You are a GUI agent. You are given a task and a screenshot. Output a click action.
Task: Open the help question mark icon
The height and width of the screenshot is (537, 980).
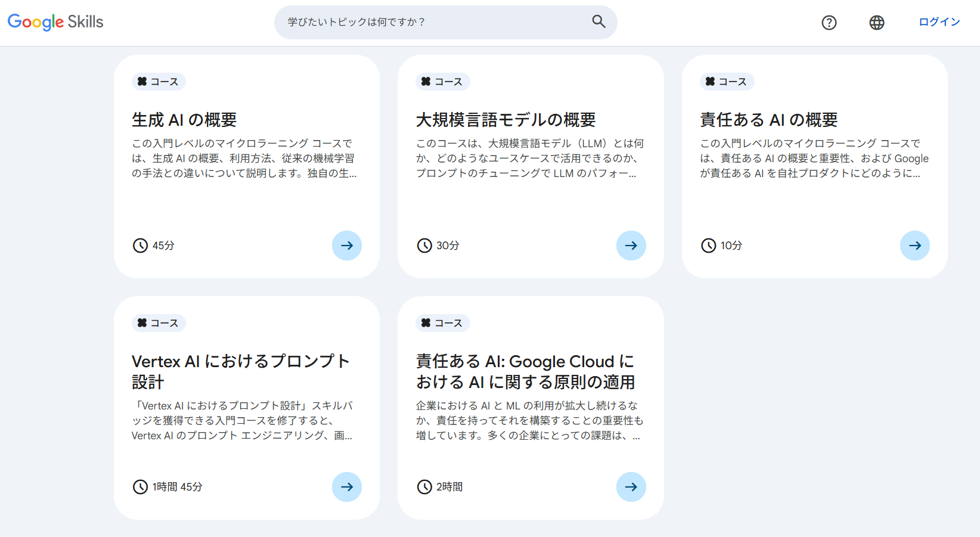829,22
